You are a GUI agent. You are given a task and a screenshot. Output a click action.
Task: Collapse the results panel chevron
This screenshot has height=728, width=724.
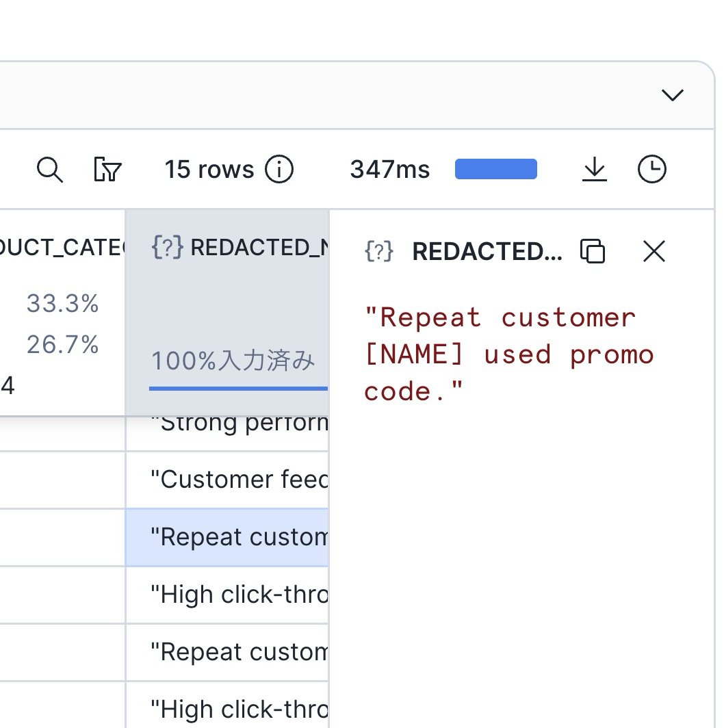tap(673, 95)
